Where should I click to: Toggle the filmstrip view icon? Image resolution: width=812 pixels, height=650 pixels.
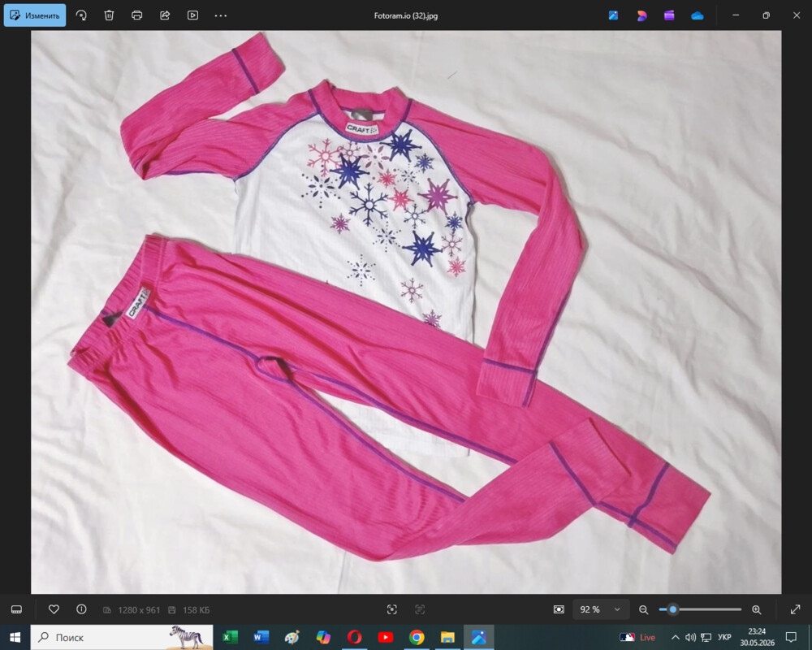click(x=16, y=609)
